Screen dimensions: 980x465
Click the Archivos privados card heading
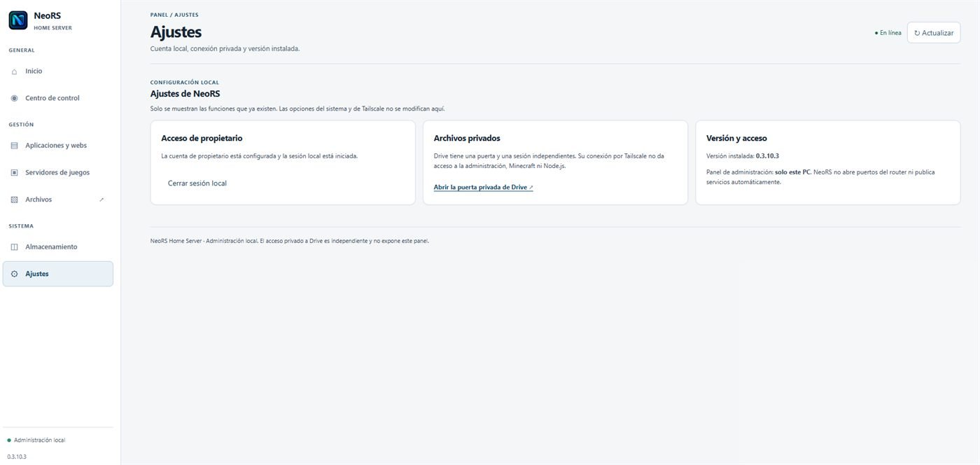click(467, 139)
